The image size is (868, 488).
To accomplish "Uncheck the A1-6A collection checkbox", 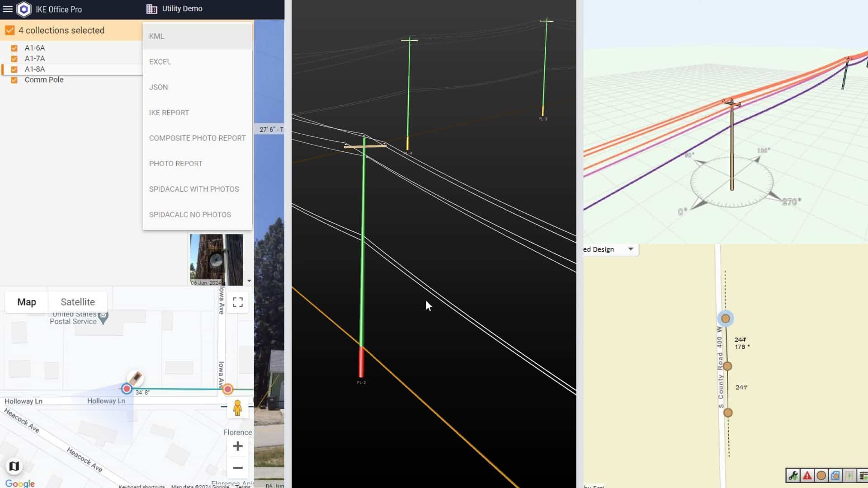I will pos(14,48).
